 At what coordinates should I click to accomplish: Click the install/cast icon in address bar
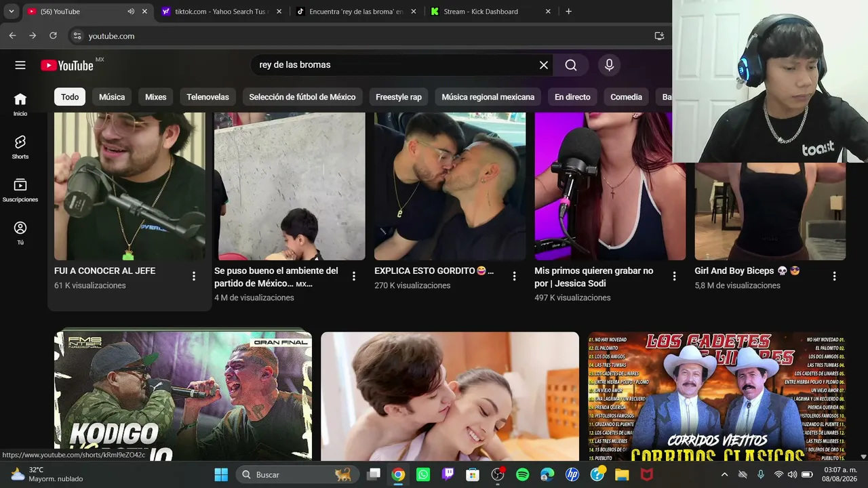pyautogui.click(x=659, y=36)
